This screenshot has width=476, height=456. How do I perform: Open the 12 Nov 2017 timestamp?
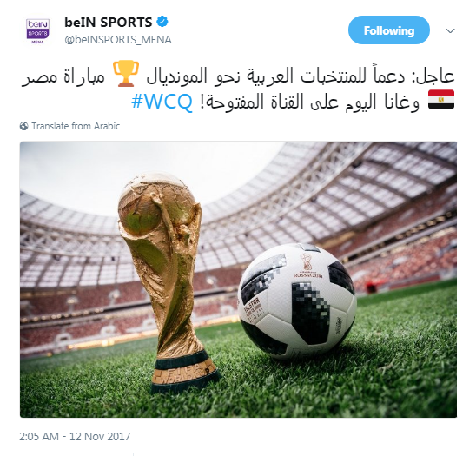(x=75, y=437)
